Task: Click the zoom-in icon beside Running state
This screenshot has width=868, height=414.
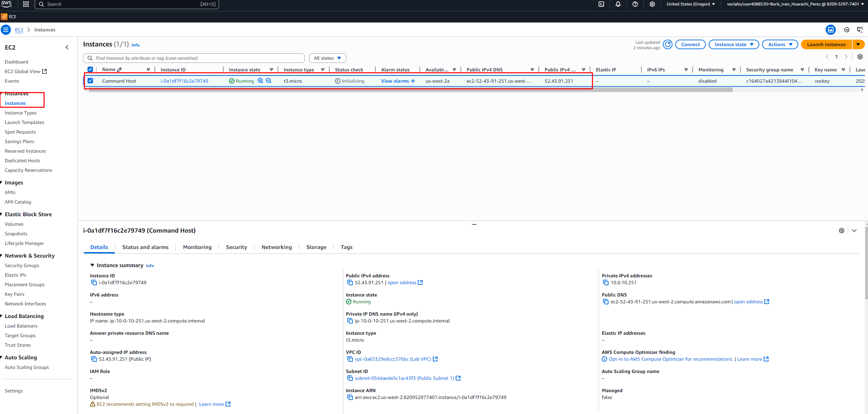Action: 261,81
